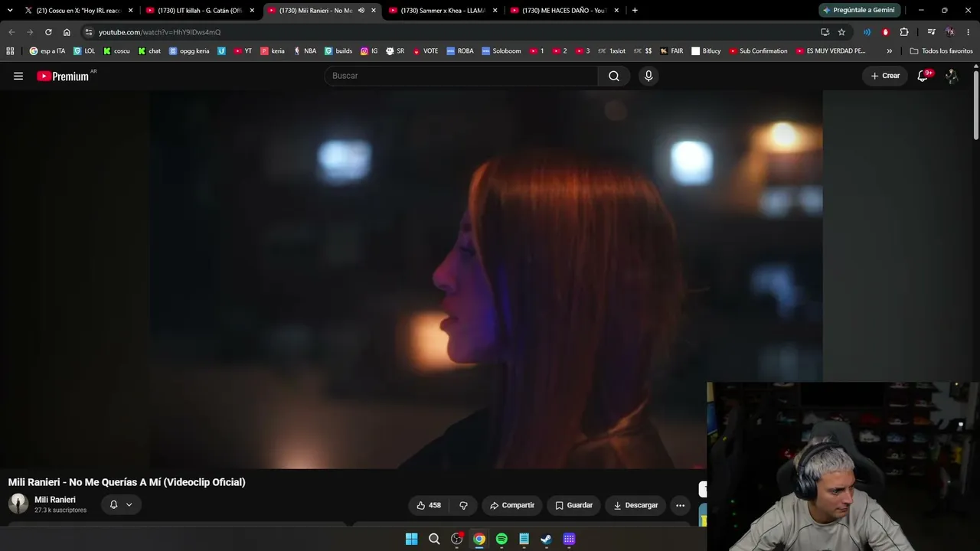Open the NBA bookmark
This screenshot has height=551, width=980.
(305, 51)
